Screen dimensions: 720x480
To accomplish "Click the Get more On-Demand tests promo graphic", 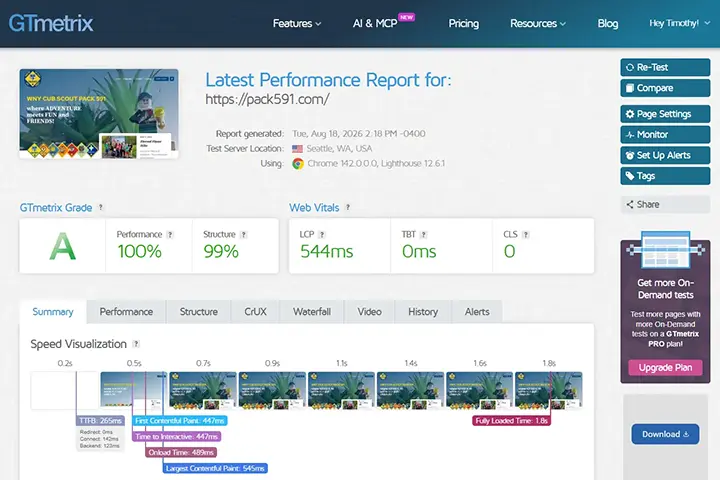I will (665, 250).
